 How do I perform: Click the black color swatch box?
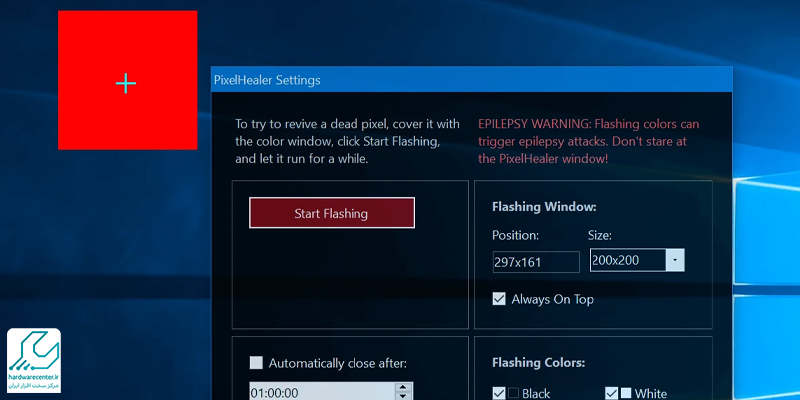pos(514,393)
